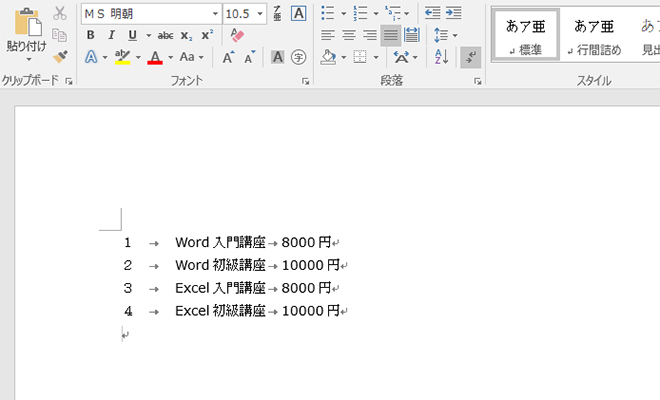Click the text Excel 入門講座
This screenshot has height=400, width=660.
[x=221, y=288]
